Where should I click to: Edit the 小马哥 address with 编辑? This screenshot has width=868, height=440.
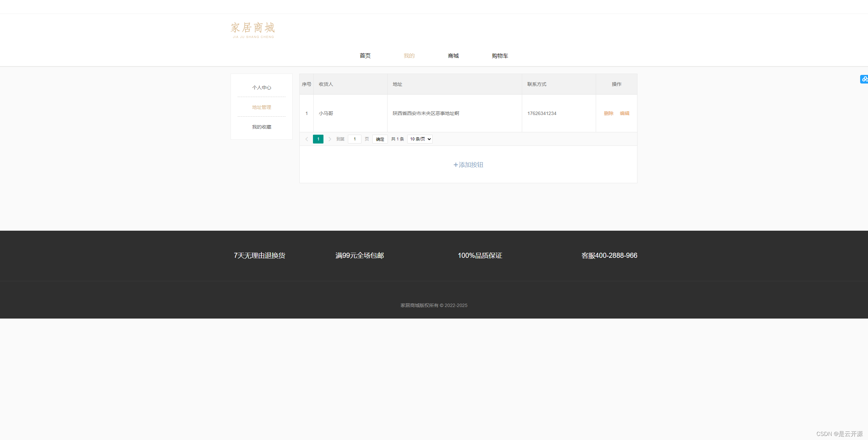click(625, 113)
